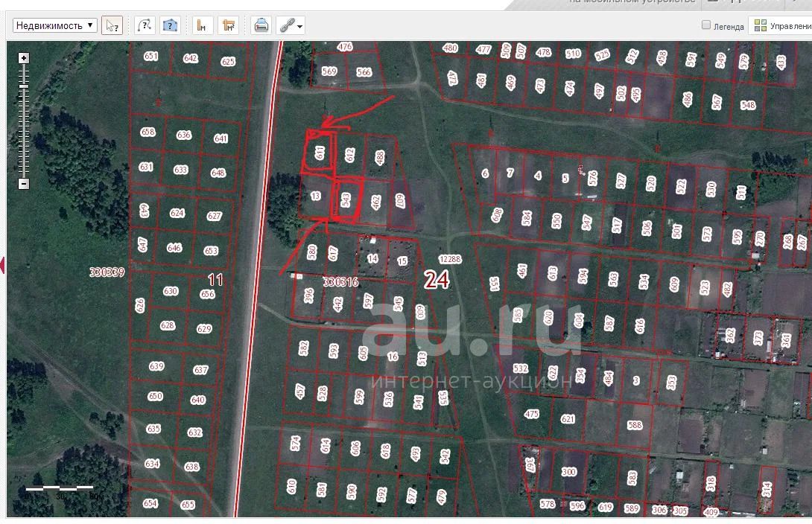Open the chain link share dropdown
Viewport: 812px width, 524px height.
click(x=291, y=25)
